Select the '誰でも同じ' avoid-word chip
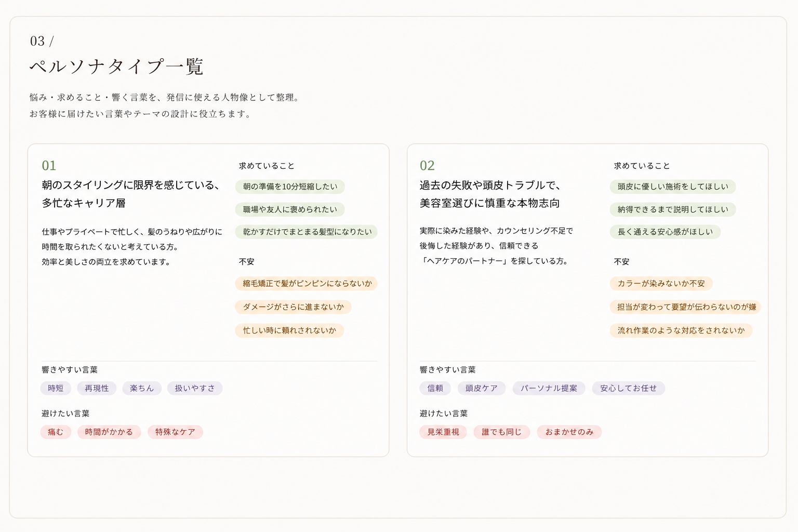Screen dimensions: 798x532 click(x=502, y=432)
